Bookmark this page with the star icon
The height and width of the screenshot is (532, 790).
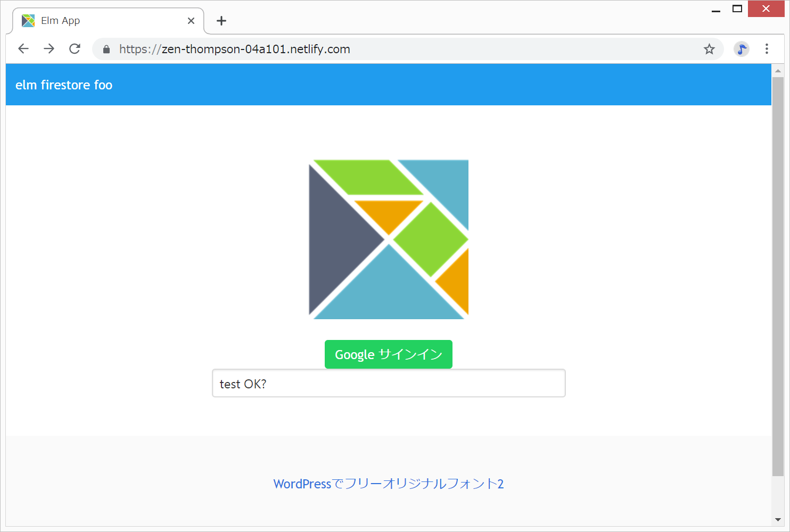[x=709, y=49]
